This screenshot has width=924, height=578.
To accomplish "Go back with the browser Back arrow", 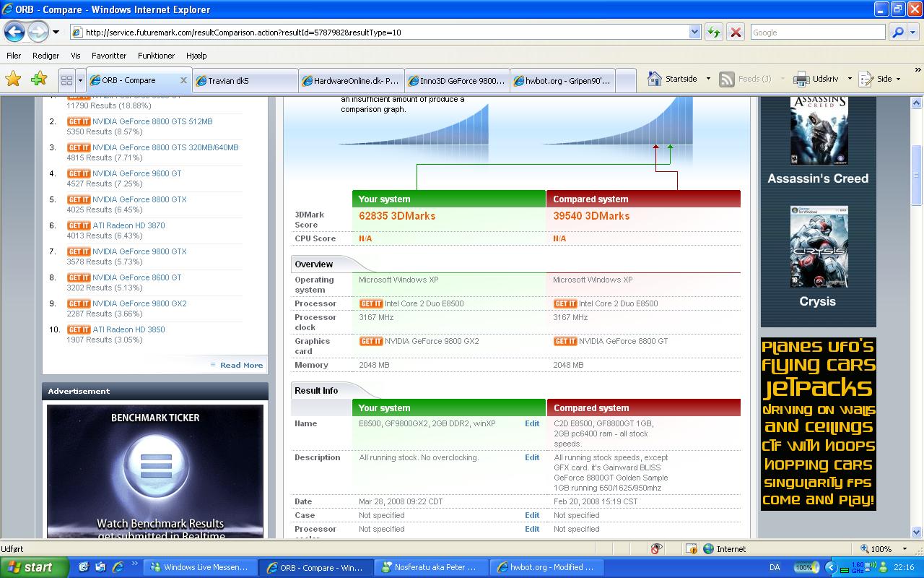I will 15,32.
